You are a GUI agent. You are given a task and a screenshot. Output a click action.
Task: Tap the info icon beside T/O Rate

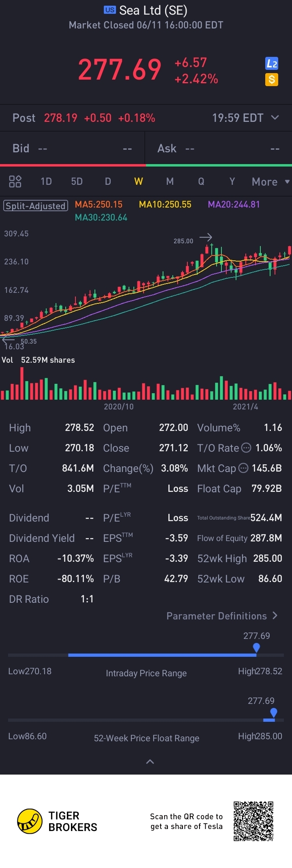click(246, 448)
